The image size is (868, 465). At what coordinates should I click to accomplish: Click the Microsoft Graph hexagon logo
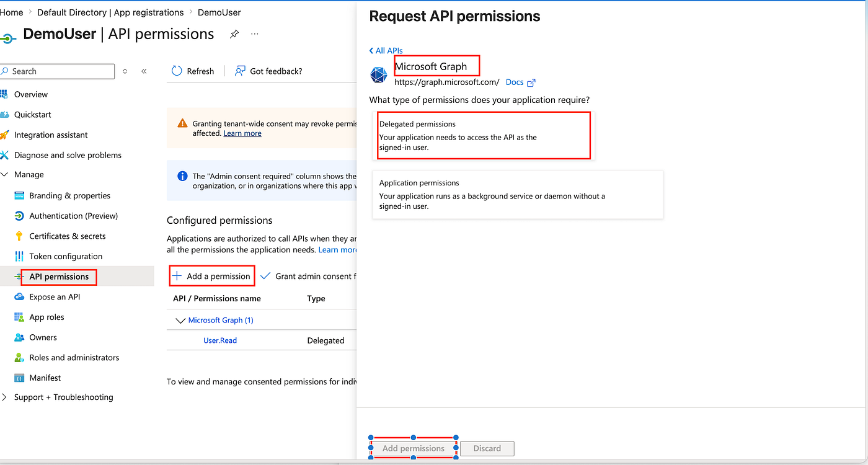379,75
